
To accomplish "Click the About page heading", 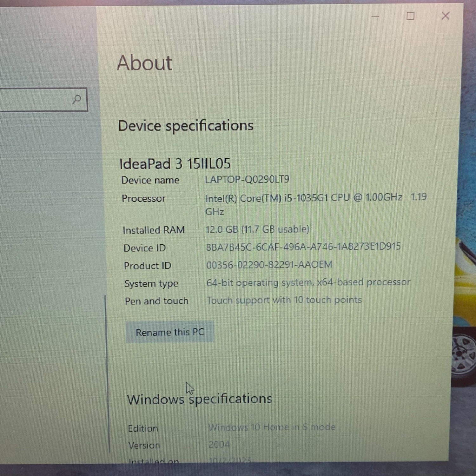I will (144, 63).
